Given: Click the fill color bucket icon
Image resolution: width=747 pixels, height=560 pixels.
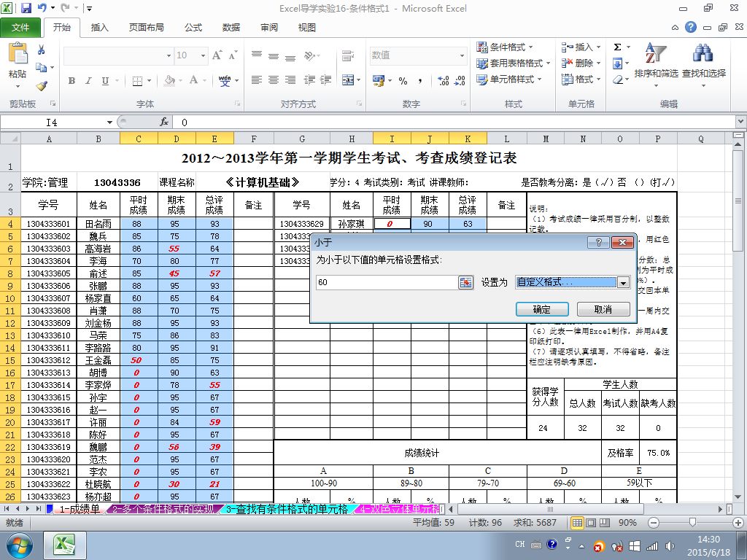Looking at the screenshot, I should coord(169,80).
